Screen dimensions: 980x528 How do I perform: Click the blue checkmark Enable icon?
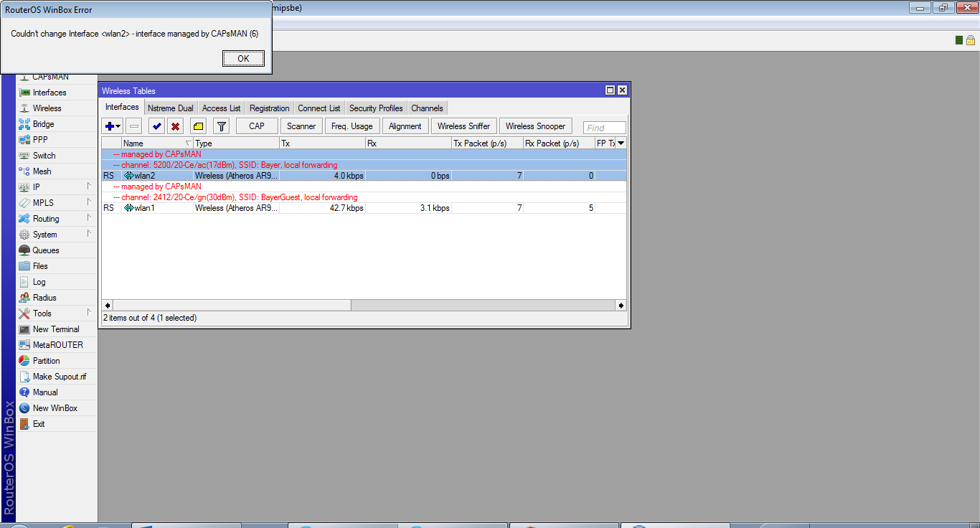point(156,126)
